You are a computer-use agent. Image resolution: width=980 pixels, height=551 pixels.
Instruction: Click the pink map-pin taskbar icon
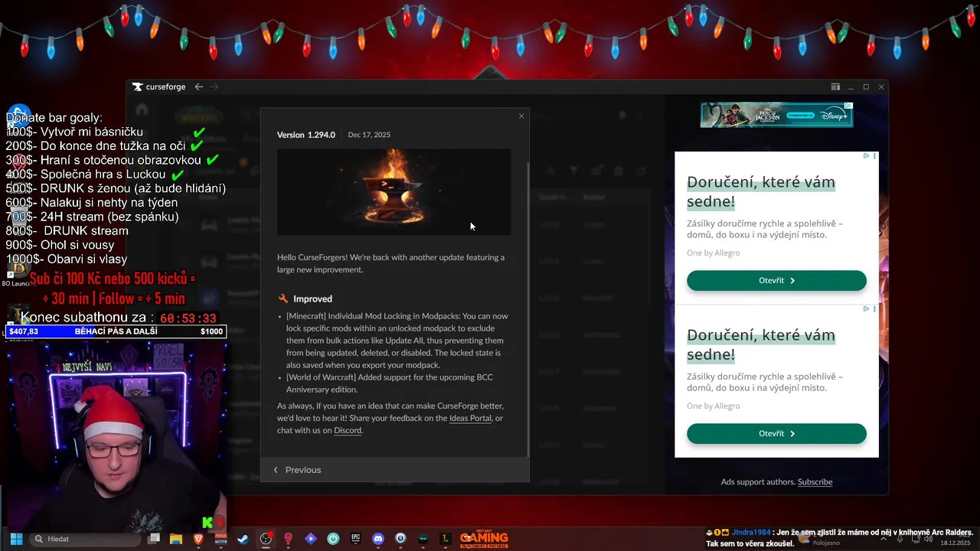[288, 539]
